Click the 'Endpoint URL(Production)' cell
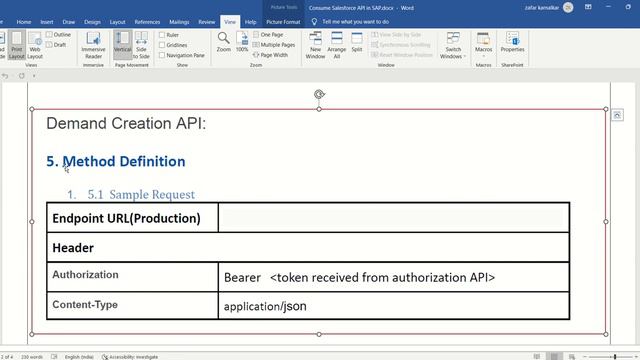This screenshot has height=360, width=640. click(133, 218)
